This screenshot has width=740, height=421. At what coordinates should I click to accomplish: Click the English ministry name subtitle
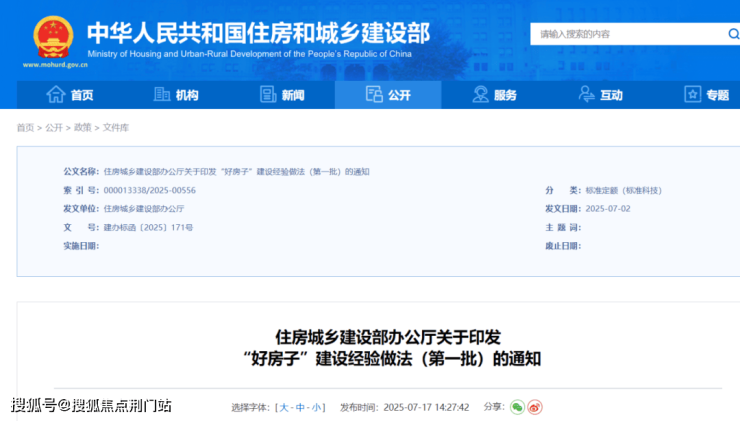pyautogui.click(x=249, y=54)
